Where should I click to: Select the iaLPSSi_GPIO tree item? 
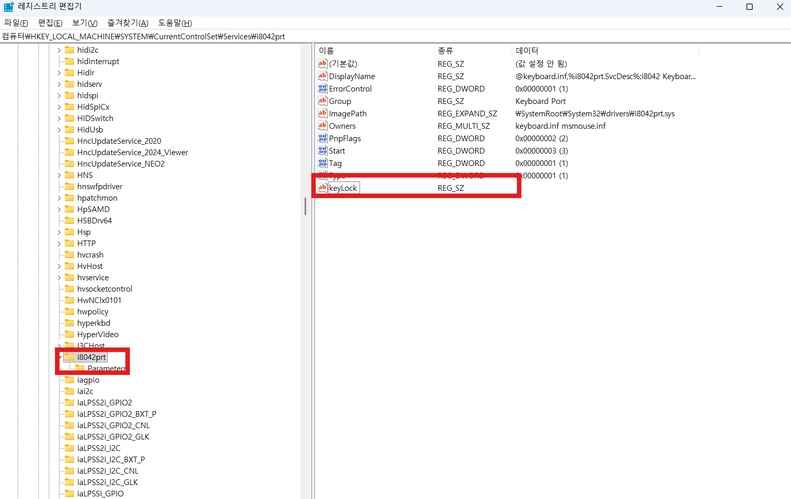(100, 493)
